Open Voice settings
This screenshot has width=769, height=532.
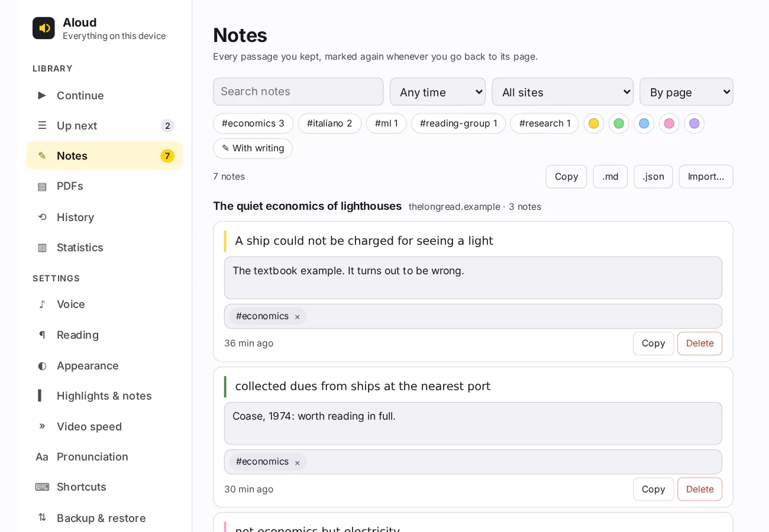(x=105, y=304)
